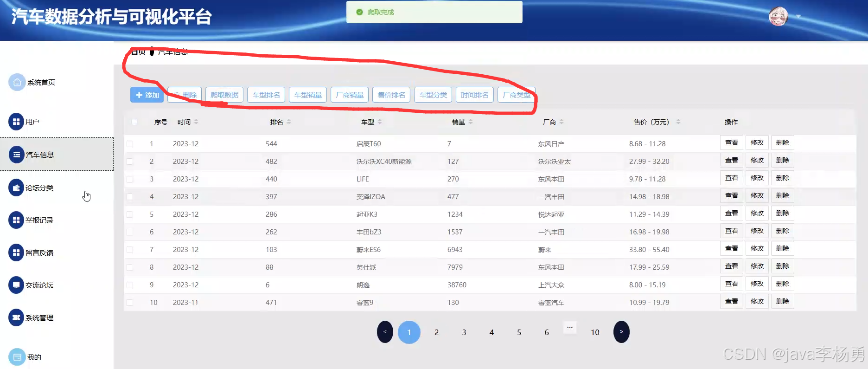This screenshot has height=369, width=868.
Task: Click the 用户 grid icon in sidebar
Action: point(16,122)
